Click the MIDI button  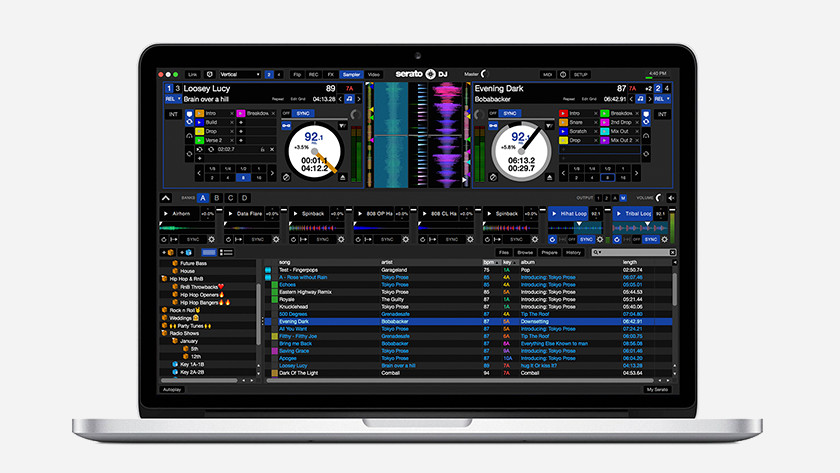click(x=548, y=74)
